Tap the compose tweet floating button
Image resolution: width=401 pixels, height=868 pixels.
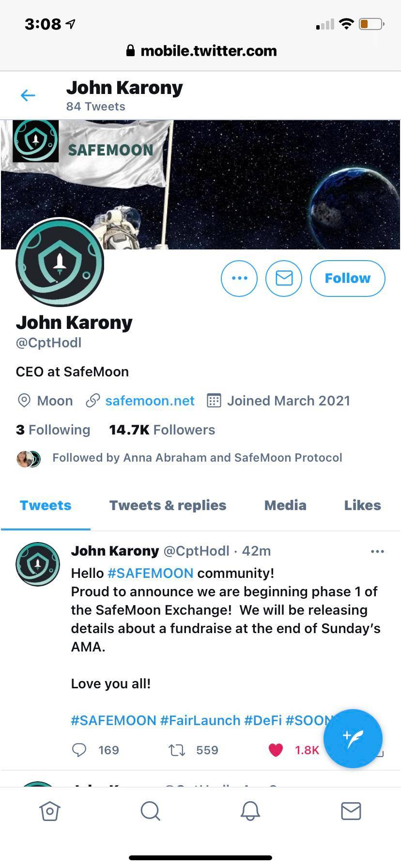tap(353, 738)
